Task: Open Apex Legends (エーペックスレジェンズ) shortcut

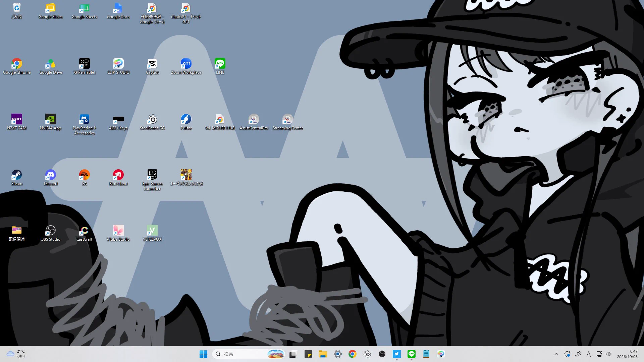Action: tap(186, 178)
